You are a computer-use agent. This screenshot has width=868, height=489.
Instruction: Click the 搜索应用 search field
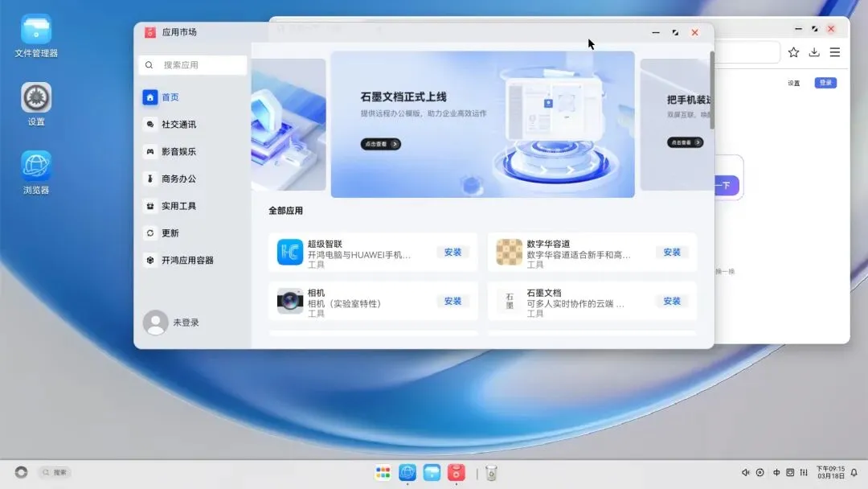click(x=193, y=65)
